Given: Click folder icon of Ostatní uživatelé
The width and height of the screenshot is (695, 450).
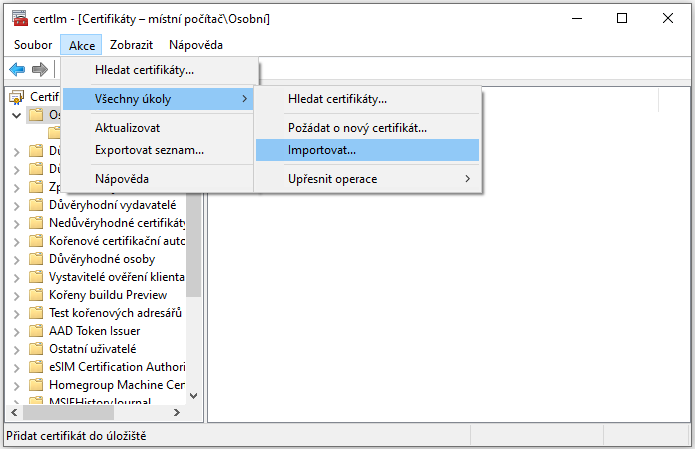Looking at the screenshot, I should [36, 349].
